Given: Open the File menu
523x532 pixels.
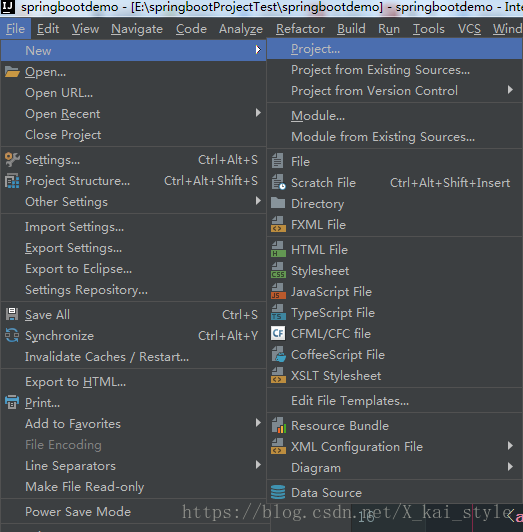Looking at the screenshot, I should coord(16,29).
